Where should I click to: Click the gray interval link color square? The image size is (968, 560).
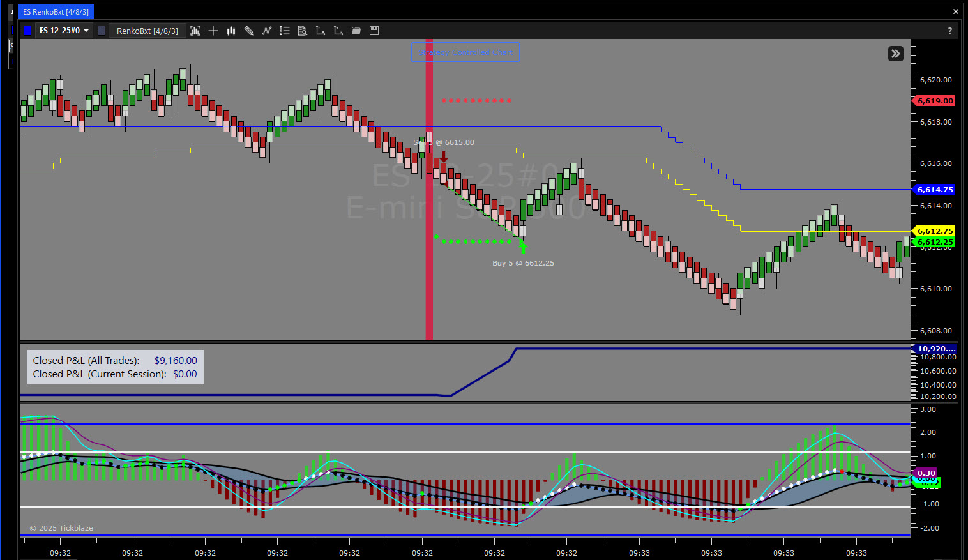(x=102, y=31)
